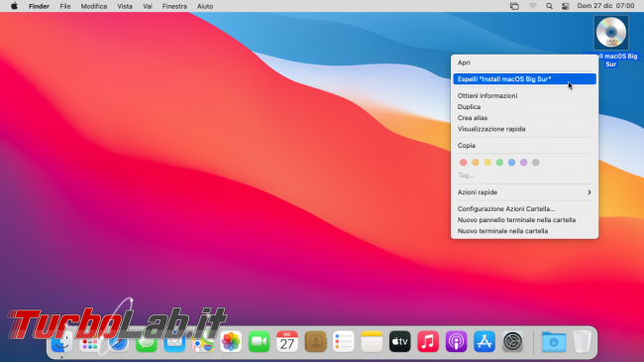Open Apple TV from the Dock

399,342
